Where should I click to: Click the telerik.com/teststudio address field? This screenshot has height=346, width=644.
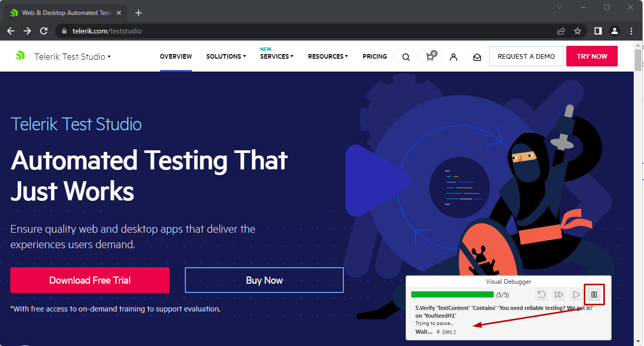click(309, 31)
